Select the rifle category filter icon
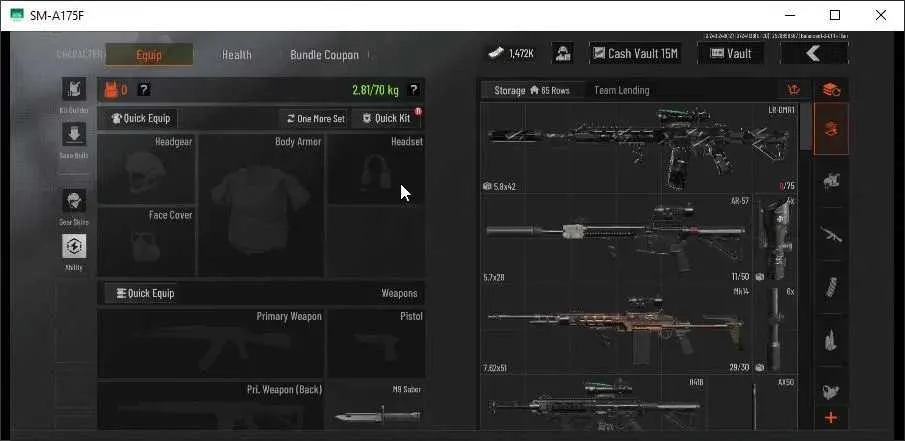This screenshot has height=441, width=905. tap(831, 234)
